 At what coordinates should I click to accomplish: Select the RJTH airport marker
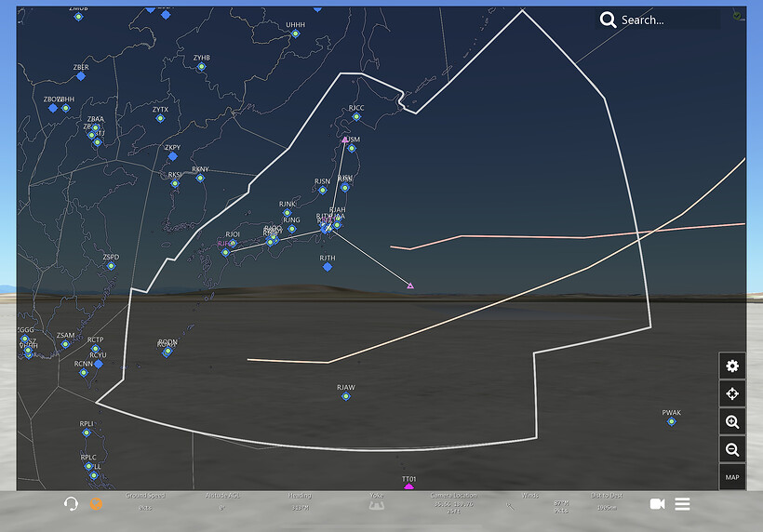point(328,267)
